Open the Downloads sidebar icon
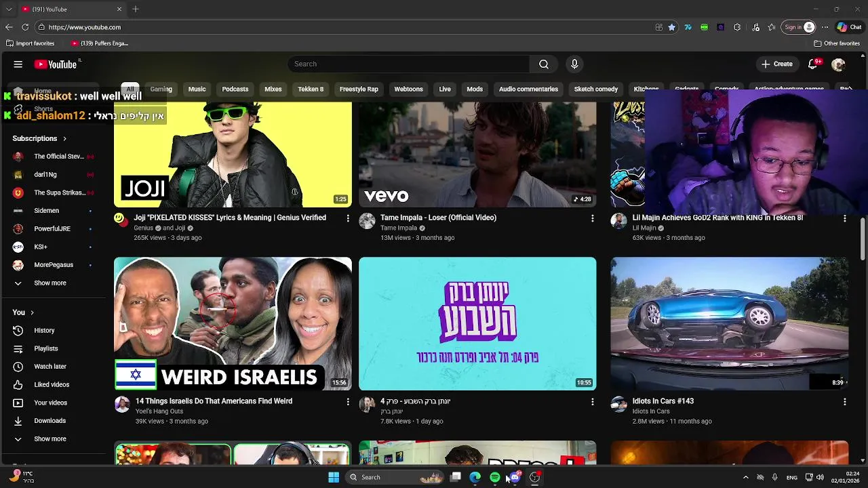868x488 pixels. (x=18, y=421)
